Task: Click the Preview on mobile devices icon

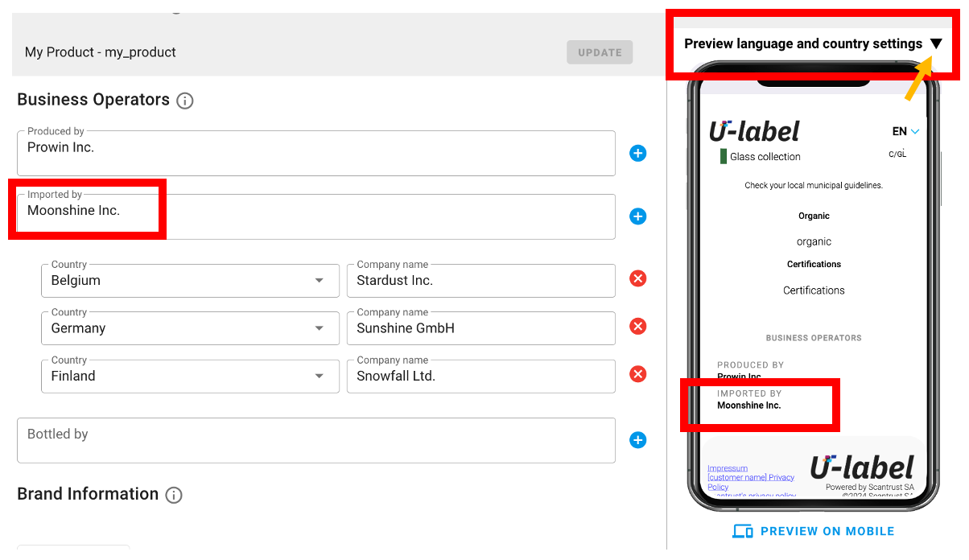Action: (x=743, y=531)
